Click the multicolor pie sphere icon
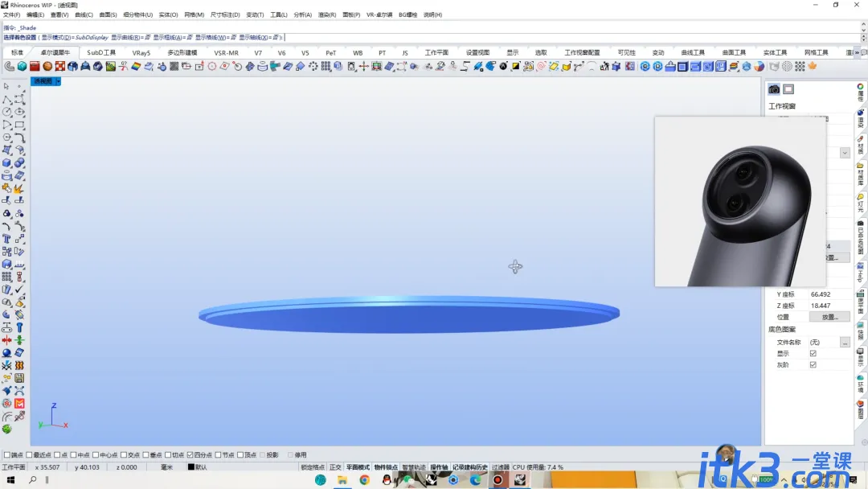The width and height of the screenshot is (868, 489). pos(759,67)
